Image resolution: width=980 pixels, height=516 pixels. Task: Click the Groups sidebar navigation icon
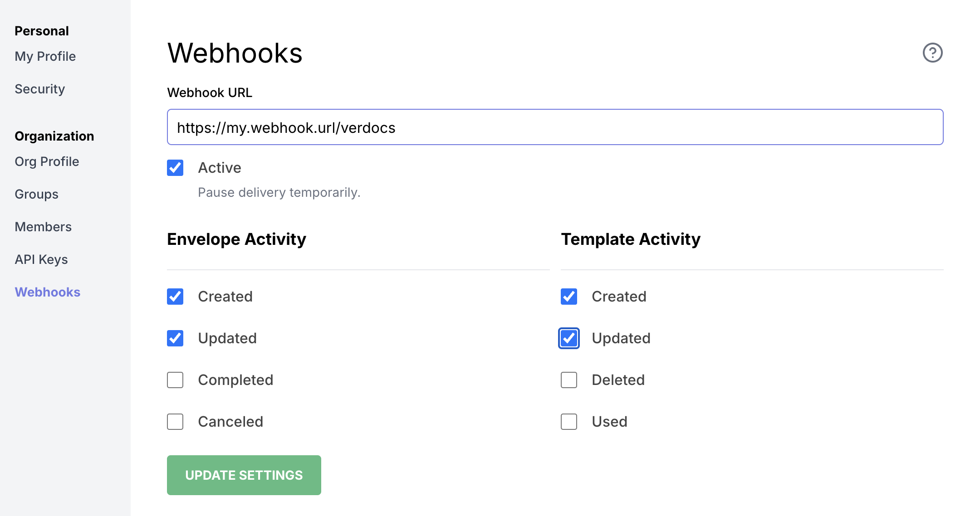pos(37,194)
